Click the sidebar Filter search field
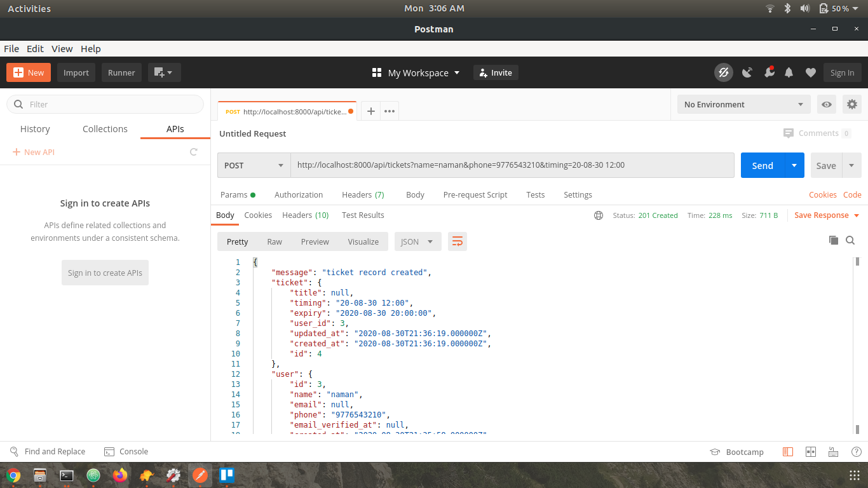The width and height of the screenshot is (868, 488). (105, 104)
